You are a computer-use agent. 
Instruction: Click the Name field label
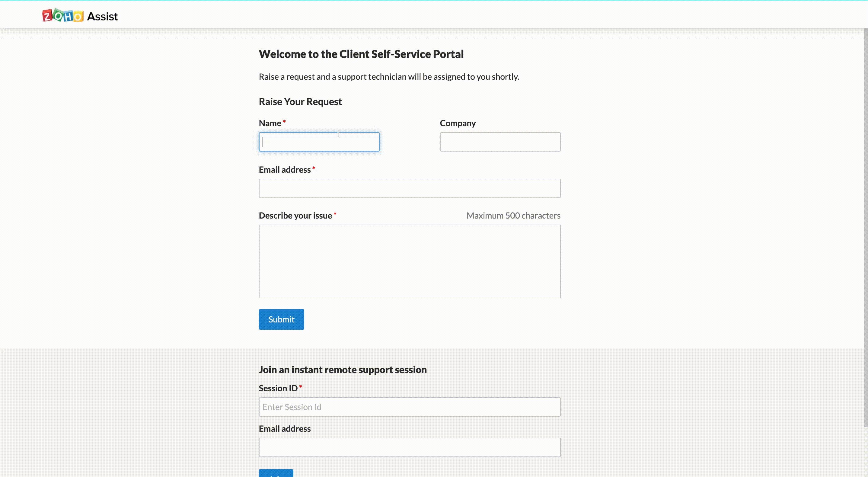(x=270, y=123)
